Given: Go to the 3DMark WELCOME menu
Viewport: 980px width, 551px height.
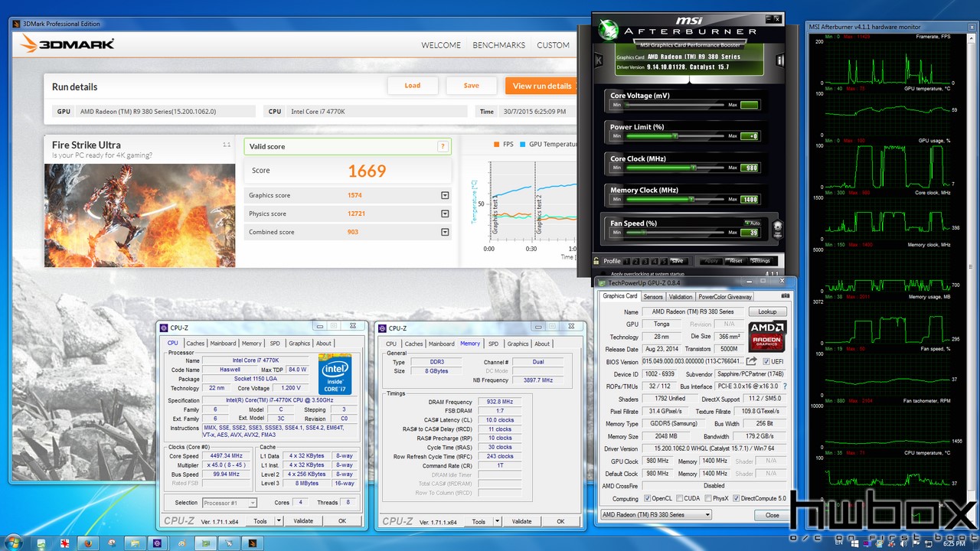Looking at the screenshot, I should (x=441, y=45).
